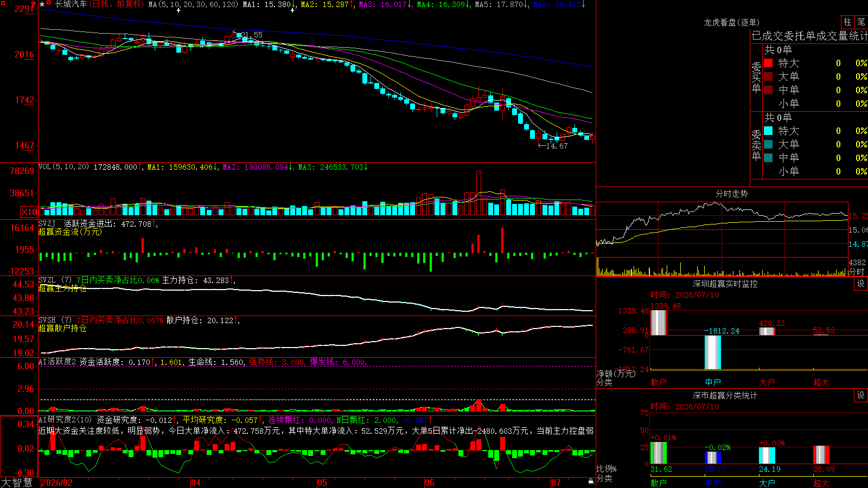
Task: Click the 超赢主力持仓 label
Action: point(62,288)
